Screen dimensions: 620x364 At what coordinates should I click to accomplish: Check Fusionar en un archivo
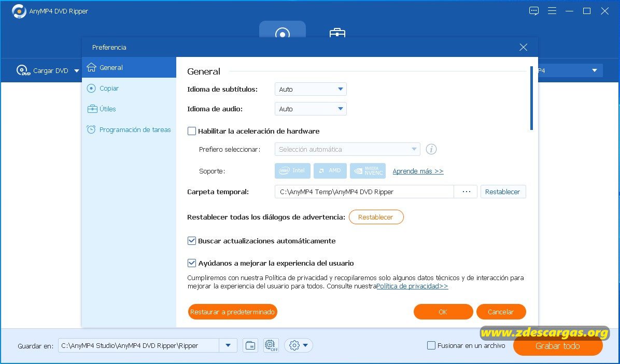point(431,345)
